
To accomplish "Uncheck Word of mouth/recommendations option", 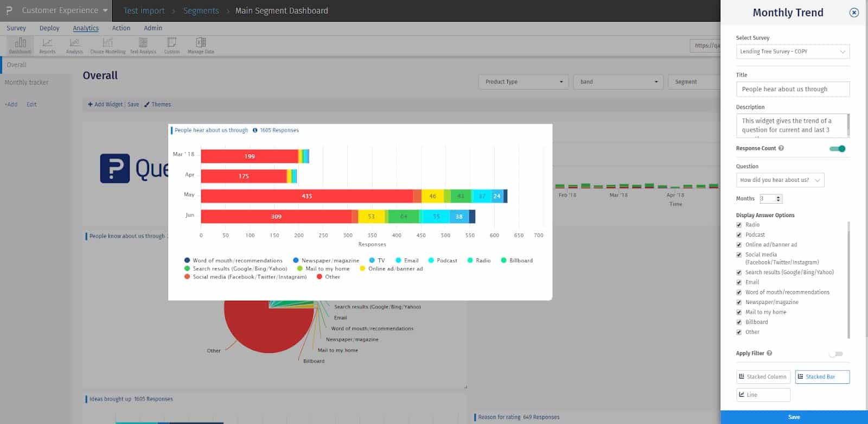I will click(x=739, y=293).
